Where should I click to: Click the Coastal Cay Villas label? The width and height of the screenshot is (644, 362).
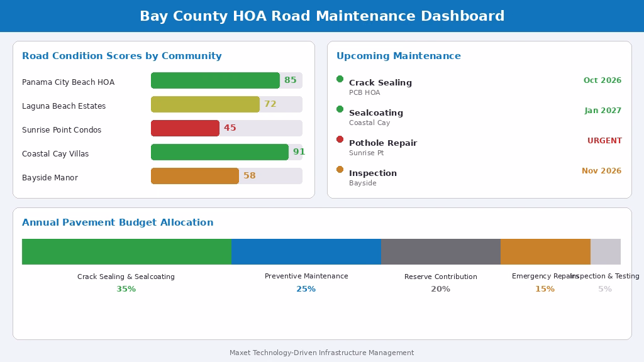coord(55,153)
